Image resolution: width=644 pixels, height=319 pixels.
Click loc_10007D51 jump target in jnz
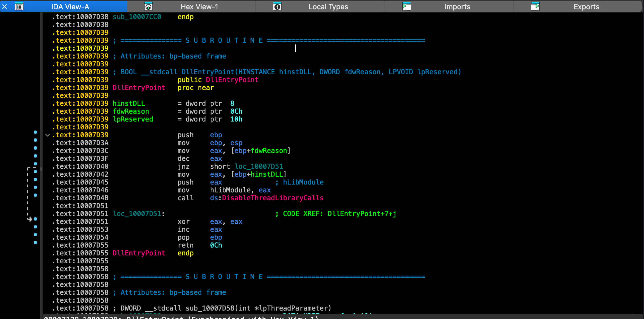pos(259,167)
